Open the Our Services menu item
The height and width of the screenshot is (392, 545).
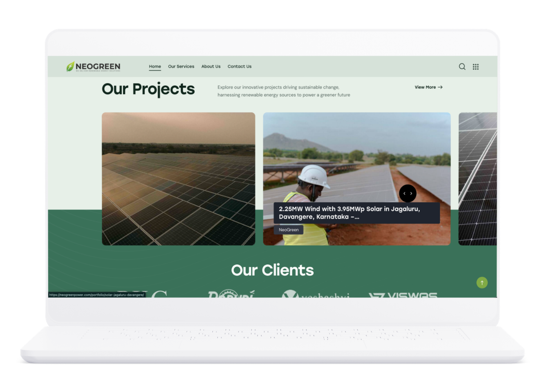pos(181,66)
